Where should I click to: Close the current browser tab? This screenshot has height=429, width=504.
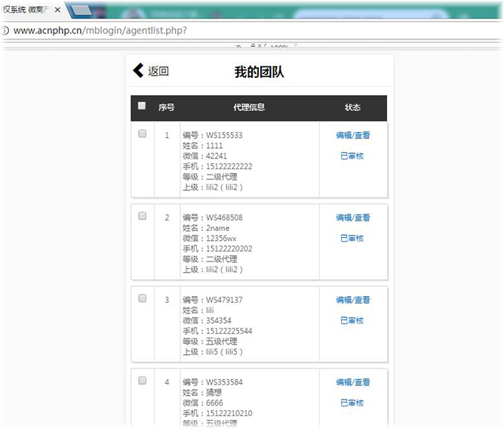pyautogui.click(x=58, y=10)
